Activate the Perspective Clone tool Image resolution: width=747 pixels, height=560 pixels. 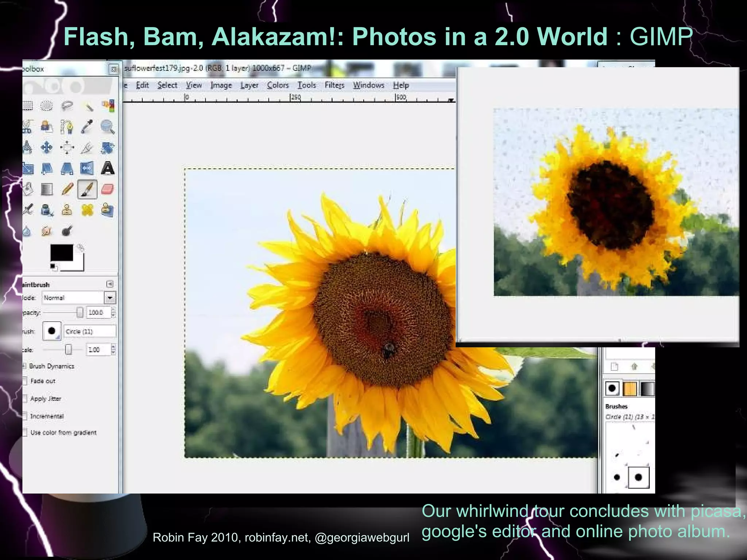pos(108,210)
